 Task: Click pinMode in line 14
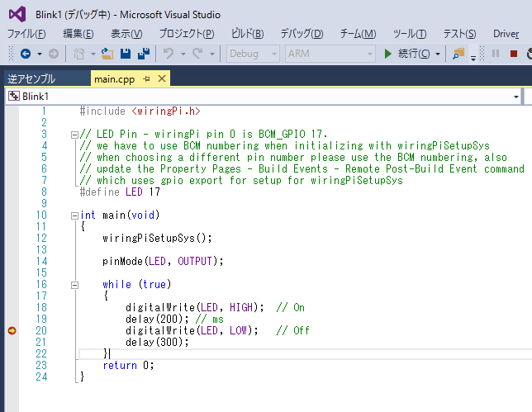click(122, 261)
